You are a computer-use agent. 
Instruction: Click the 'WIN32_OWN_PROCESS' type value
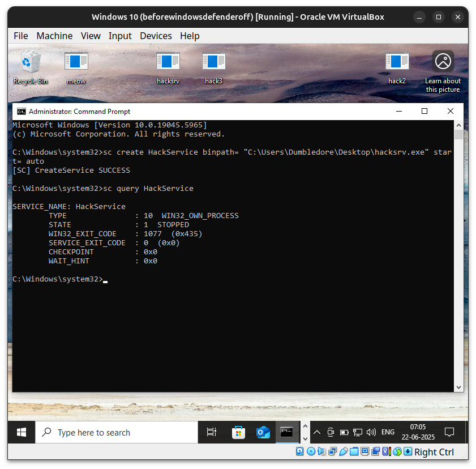200,216
